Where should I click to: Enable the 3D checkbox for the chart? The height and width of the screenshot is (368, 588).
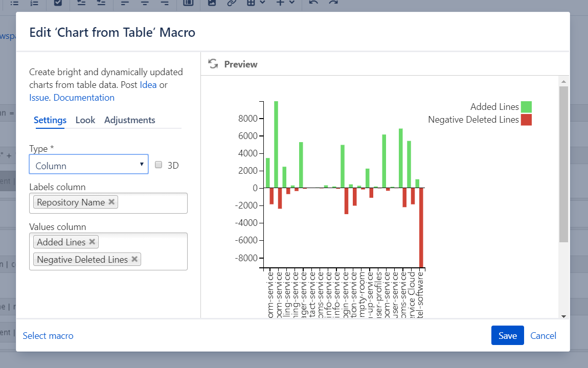point(158,165)
